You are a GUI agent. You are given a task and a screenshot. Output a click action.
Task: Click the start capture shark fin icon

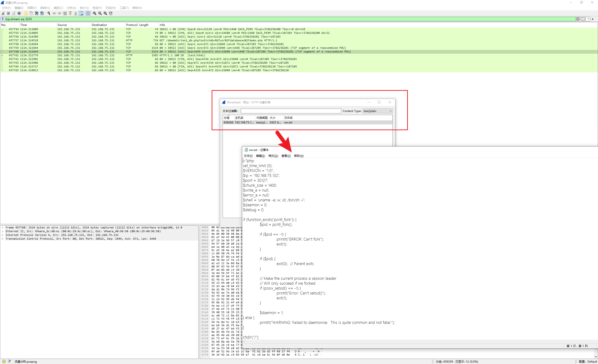pyautogui.click(x=3, y=13)
